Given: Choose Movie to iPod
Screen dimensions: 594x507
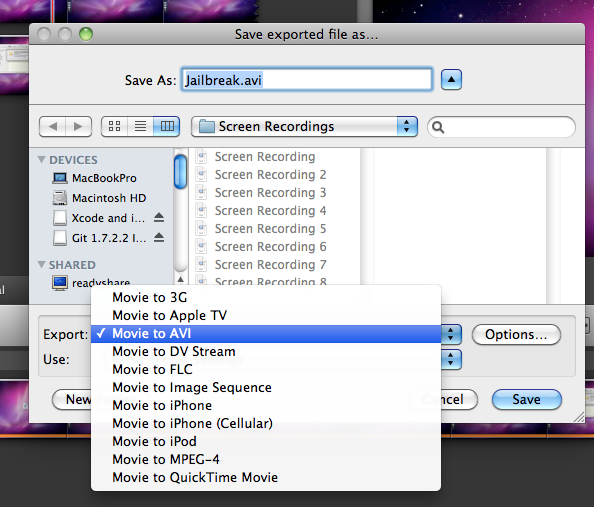Looking at the screenshot, I should point(266,441).
